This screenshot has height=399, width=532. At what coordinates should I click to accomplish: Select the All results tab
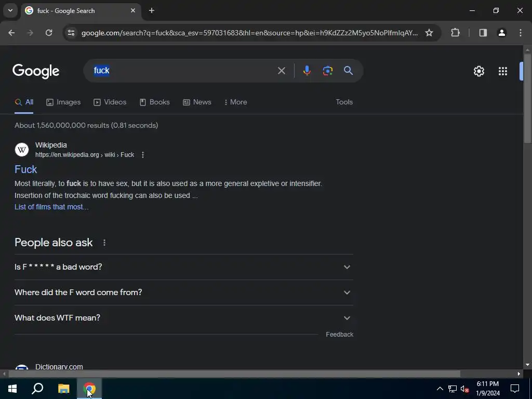24,102
